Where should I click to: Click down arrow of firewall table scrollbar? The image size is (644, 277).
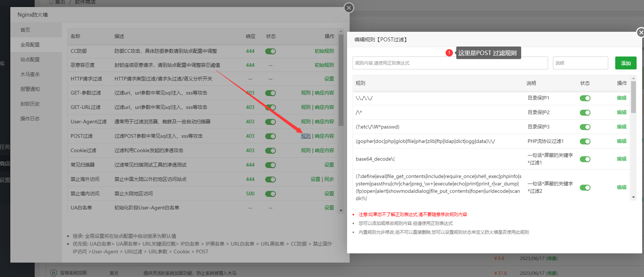[x=341, y=211]
